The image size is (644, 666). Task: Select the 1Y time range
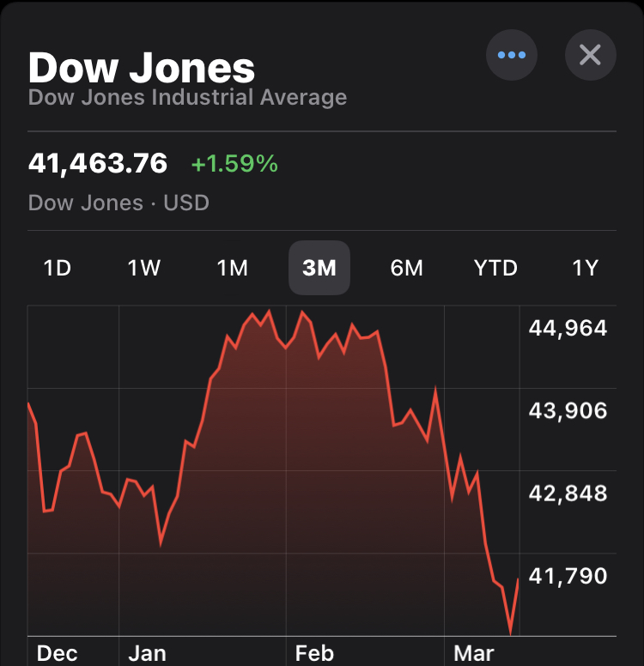[x=585, y=268]
